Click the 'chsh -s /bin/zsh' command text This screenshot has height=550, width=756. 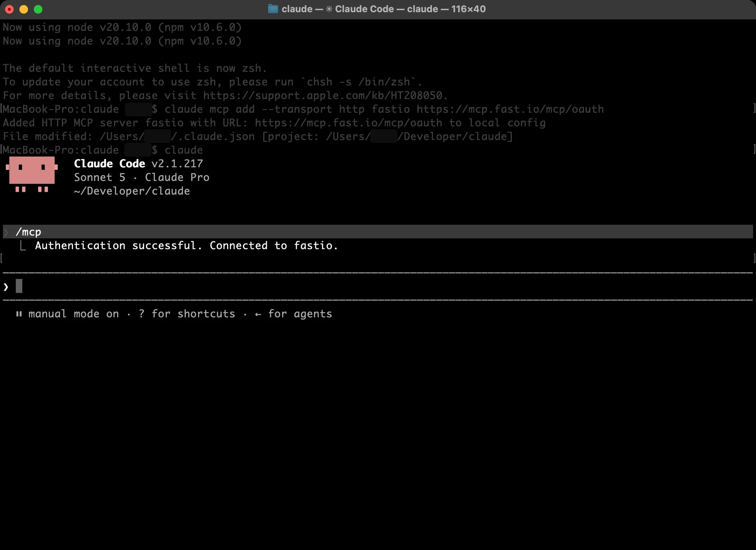coord(358,82)
